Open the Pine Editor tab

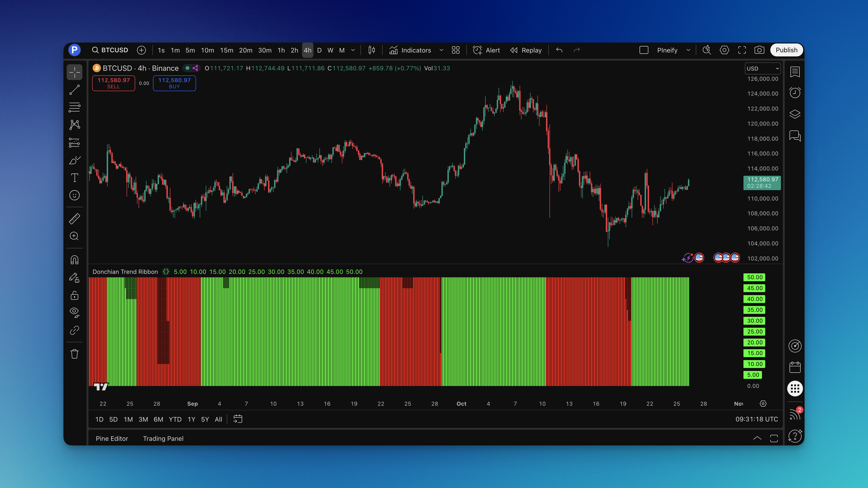click(x=112, y=439)
